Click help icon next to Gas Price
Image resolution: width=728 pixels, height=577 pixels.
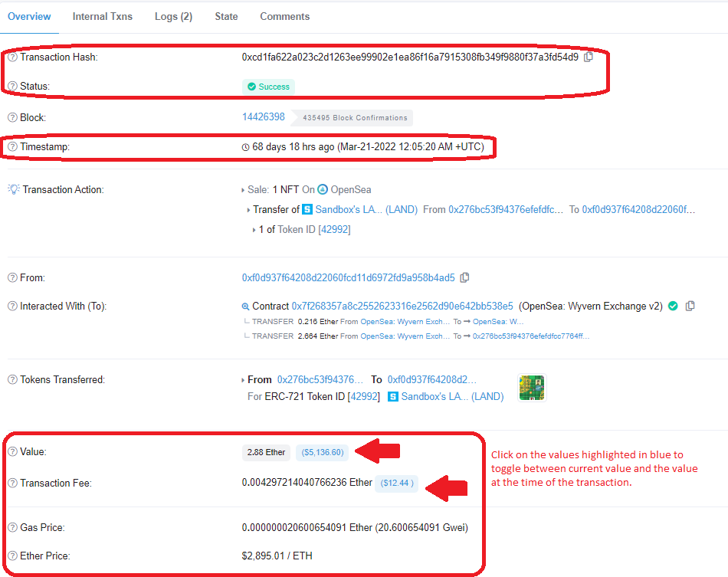[x=12, y=527]
